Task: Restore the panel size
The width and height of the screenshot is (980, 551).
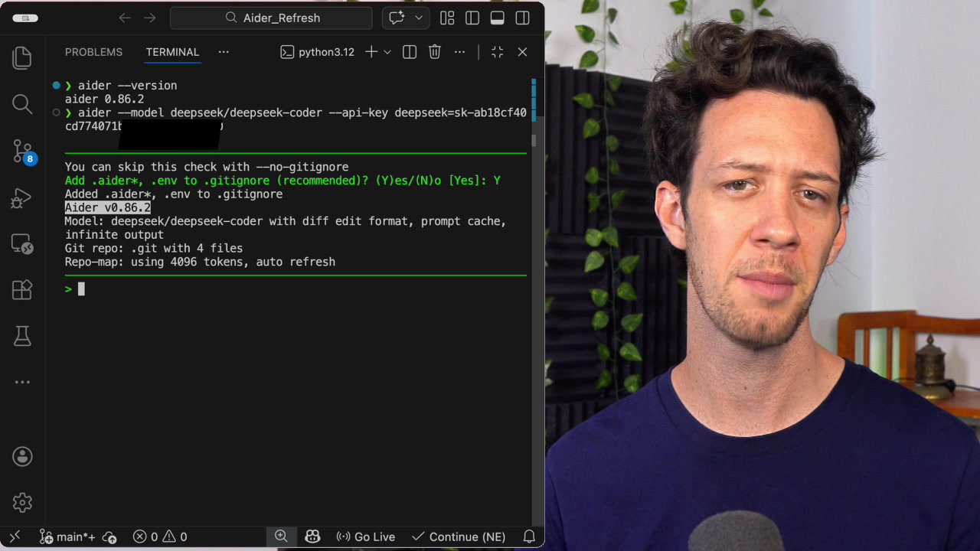Action: [x=498, y=52]
